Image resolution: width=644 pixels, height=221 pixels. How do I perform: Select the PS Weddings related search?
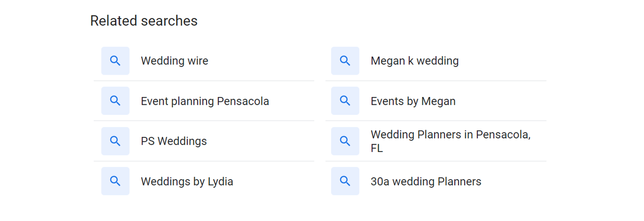(204, 141)
